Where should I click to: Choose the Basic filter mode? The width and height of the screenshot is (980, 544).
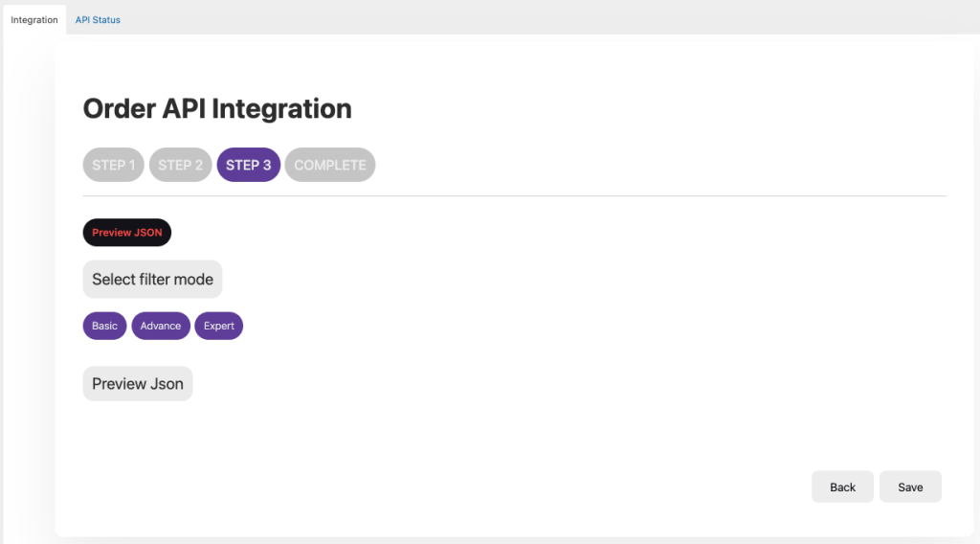point(104,326)
